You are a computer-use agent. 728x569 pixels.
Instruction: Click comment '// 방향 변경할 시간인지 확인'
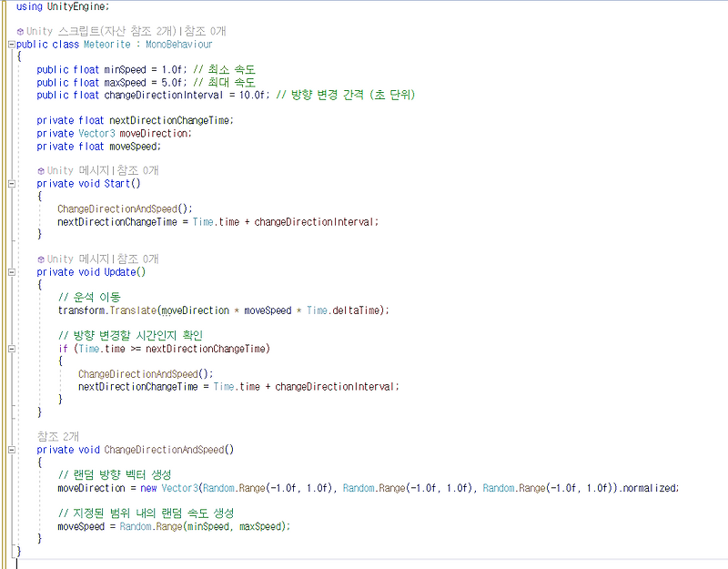(130, 335)
